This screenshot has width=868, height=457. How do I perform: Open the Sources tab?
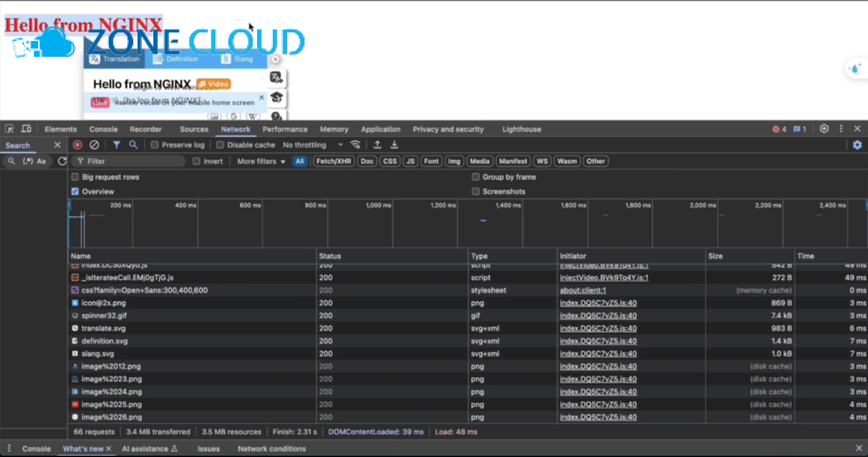(194, 129)
